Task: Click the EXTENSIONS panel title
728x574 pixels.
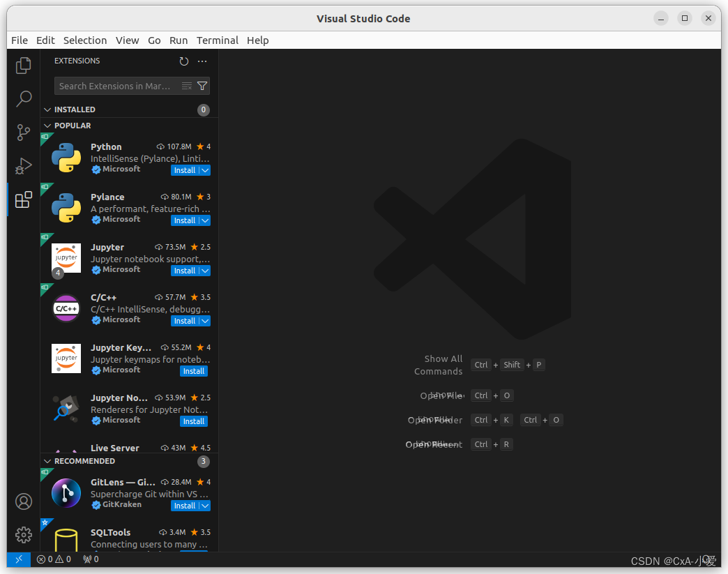Action: click(77, 61)
